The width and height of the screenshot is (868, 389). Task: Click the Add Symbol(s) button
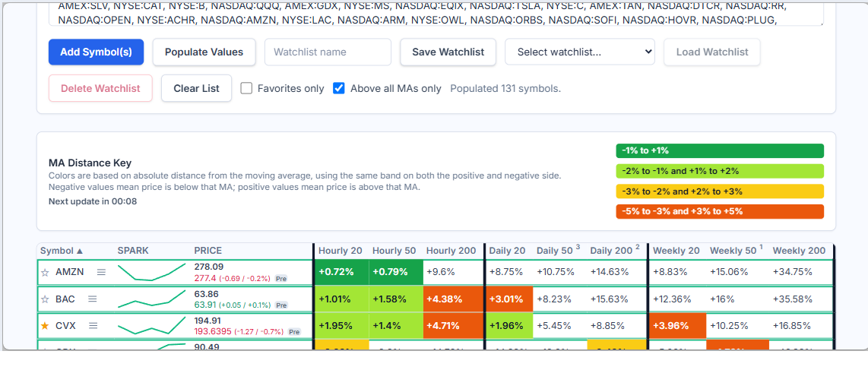tap(97, 52)
